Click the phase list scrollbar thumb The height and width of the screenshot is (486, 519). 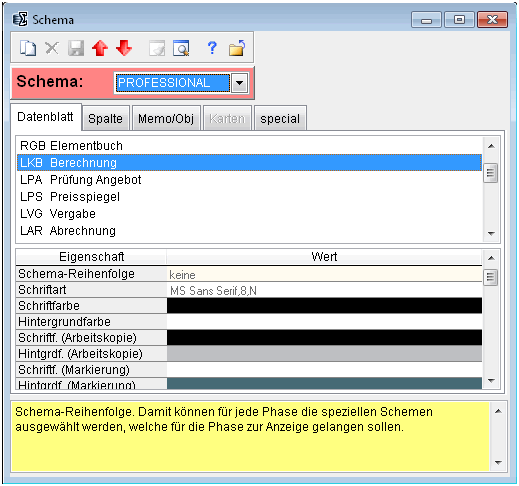490,173
